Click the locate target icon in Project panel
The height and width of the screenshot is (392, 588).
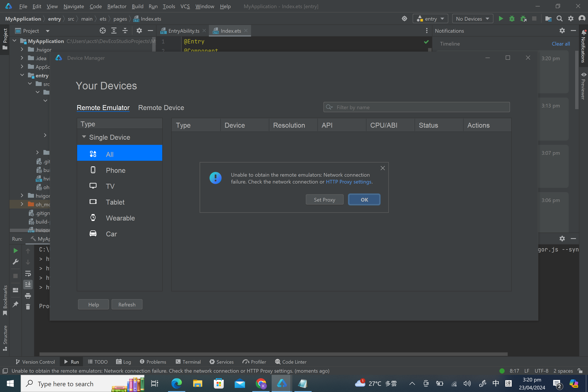[103, 31]
